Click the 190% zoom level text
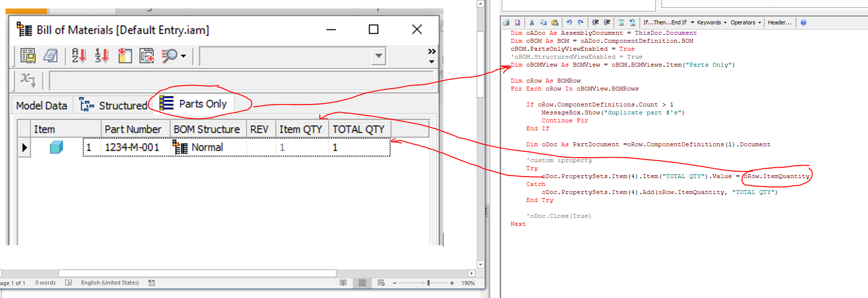868x298 pixels. point(468,283)
